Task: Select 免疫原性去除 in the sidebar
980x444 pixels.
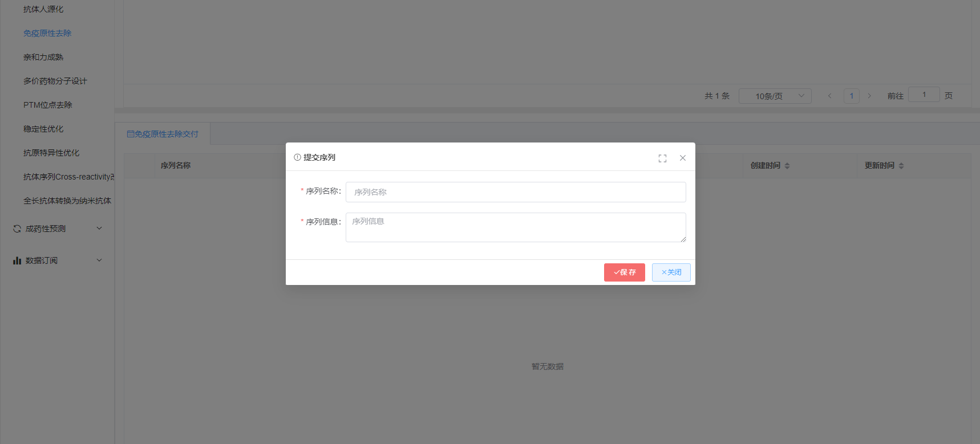Action: coord(47,33)
